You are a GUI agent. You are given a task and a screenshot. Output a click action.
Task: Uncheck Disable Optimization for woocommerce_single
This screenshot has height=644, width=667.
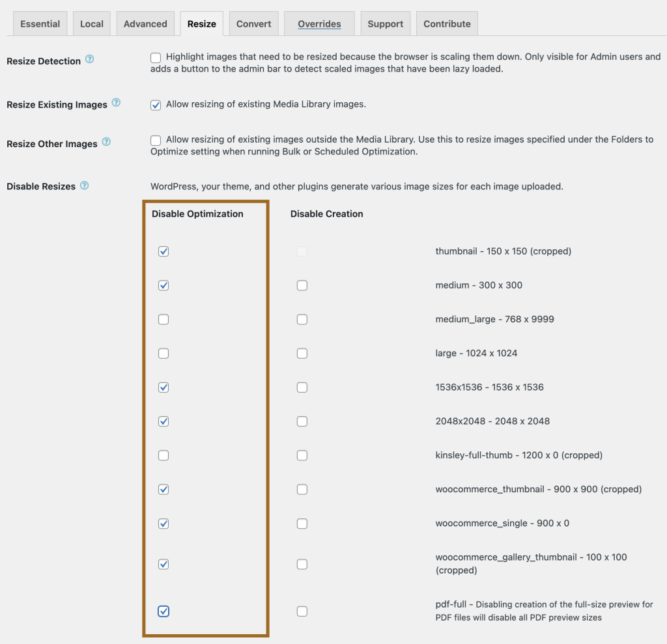tap(163, 524)
